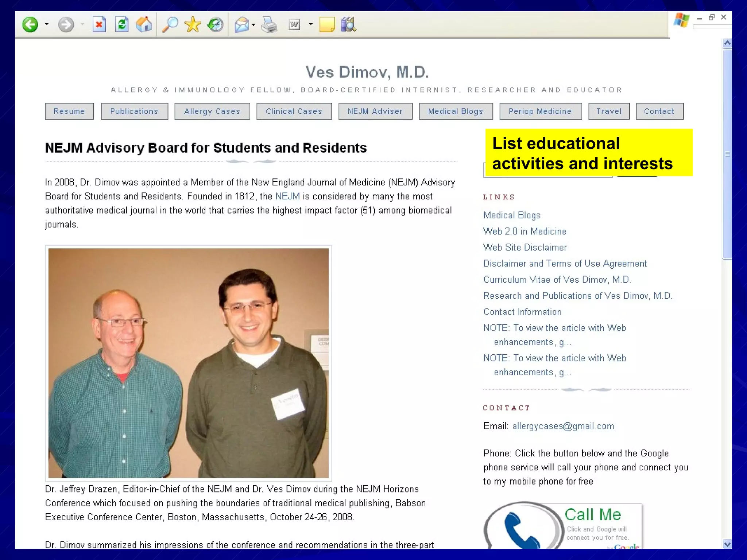Open the Web Site Disclaimer link

525,247
